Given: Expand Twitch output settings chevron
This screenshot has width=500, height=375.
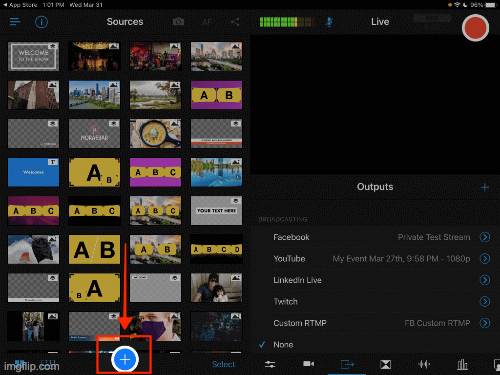Looking at the screenshot, I should pyautogui.click(x=485, y=302).
